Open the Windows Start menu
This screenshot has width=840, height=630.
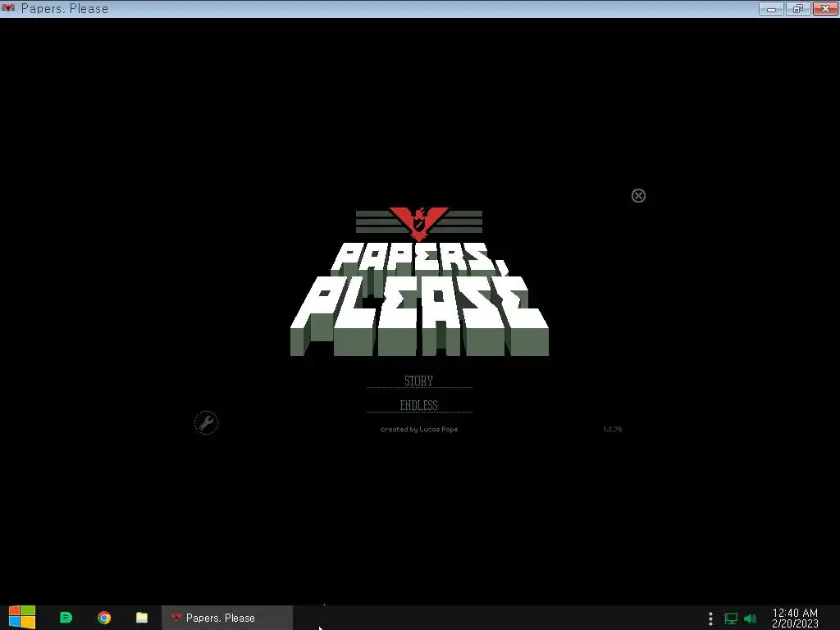coord(22,618)
